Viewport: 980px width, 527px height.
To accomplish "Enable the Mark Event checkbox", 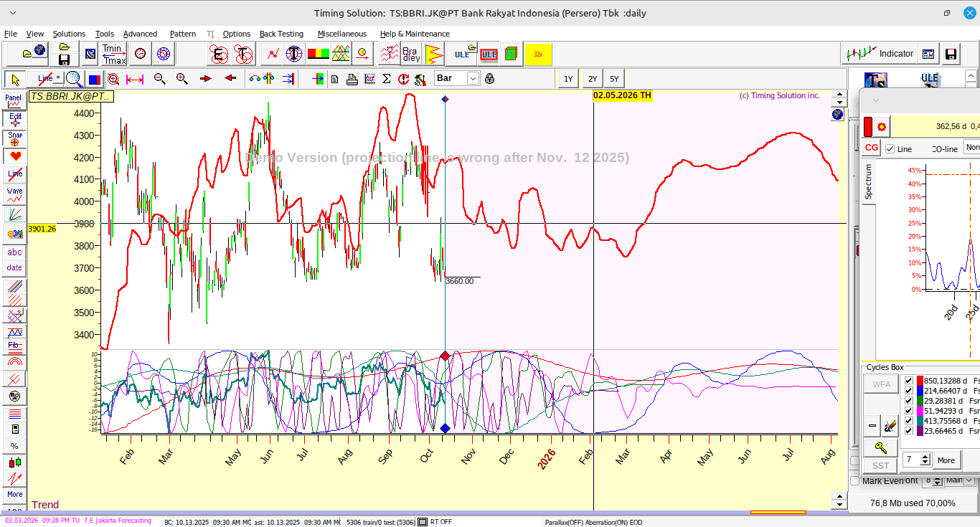I will coord(854,481).
